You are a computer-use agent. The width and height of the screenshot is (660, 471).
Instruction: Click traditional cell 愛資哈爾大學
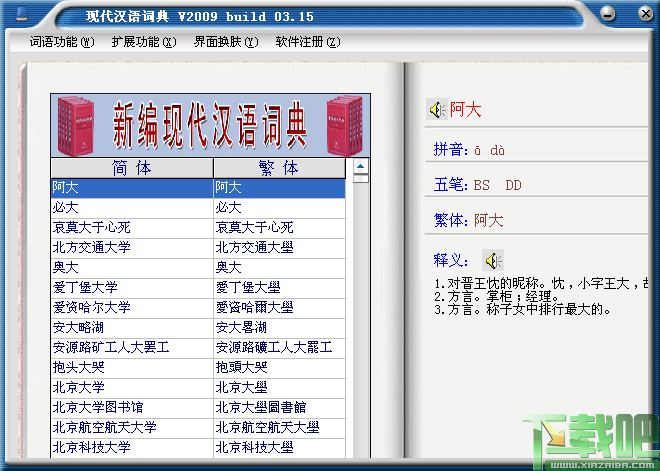coord(279,308)
